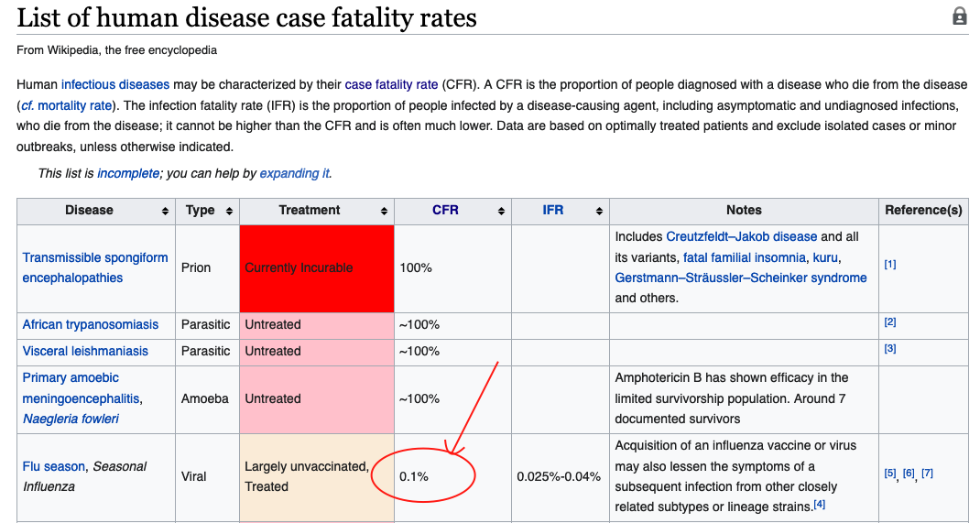Sort table by CFR column arrows
The height and width of the screenshot is (523, 980).
(x=501, y=212)
